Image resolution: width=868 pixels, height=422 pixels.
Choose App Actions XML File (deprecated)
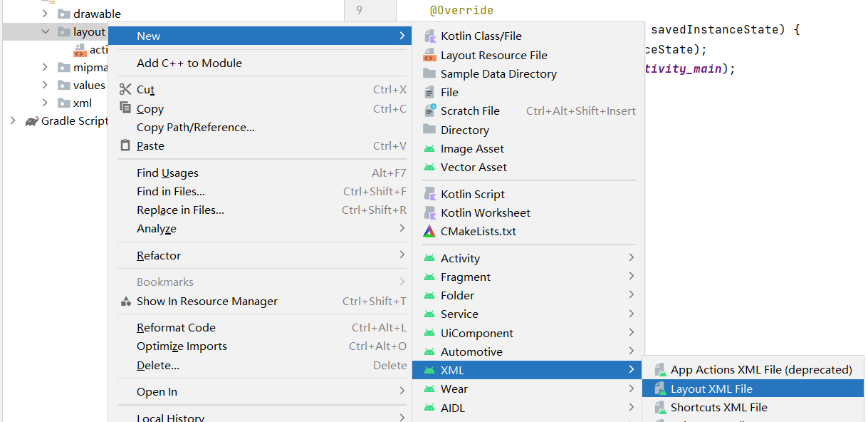point(753,369)
